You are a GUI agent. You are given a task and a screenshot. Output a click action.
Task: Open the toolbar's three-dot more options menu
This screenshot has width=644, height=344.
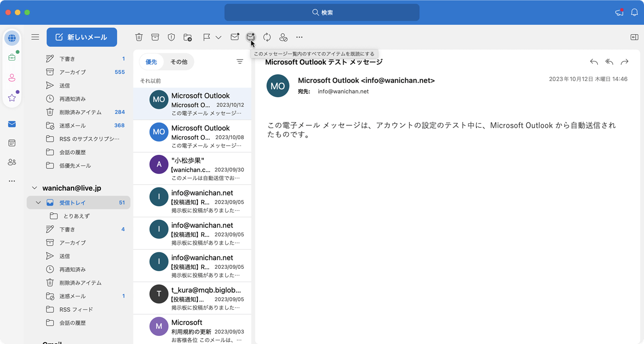(299, 37)
